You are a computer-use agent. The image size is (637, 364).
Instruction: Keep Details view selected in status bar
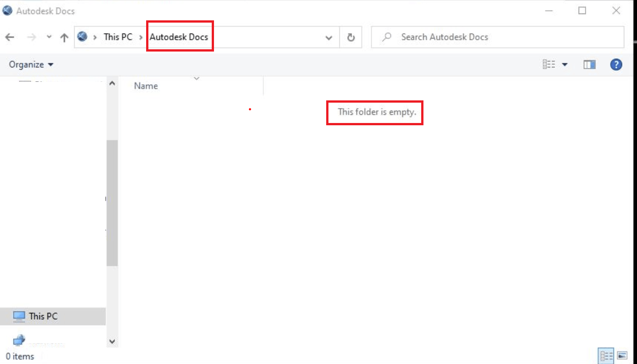(607, 355)
